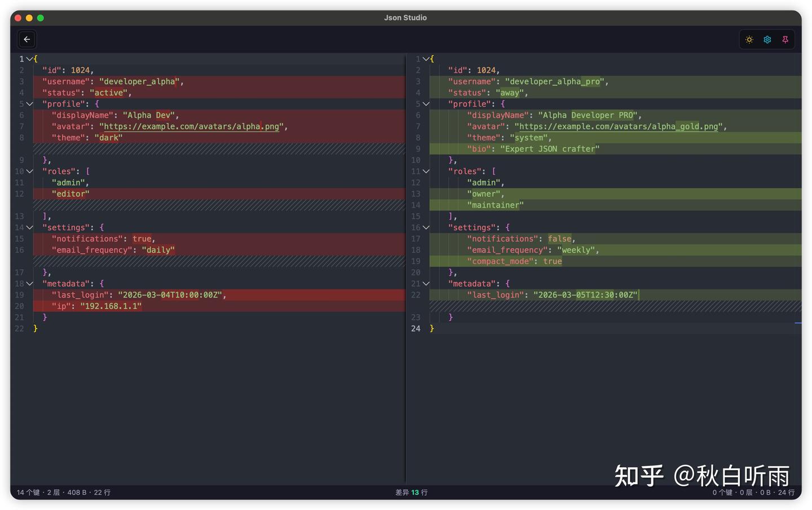Collapse the "roles" array in the left pane
This screenshot has width=812, height=510.
30,172
